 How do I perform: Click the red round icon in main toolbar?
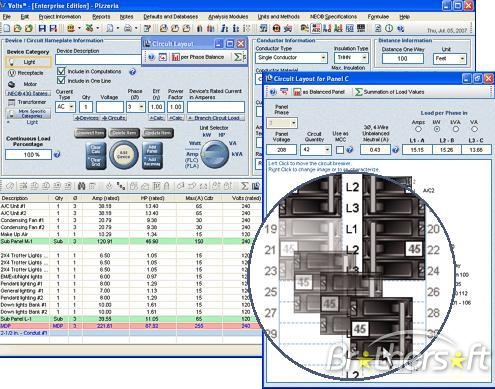(x=276, y=28)
